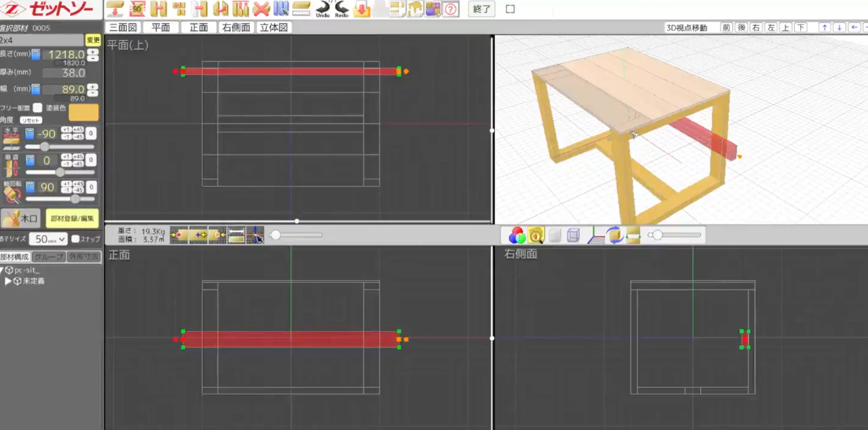Expand the 未定義 tree node
This screenshot has width=868, height=430.
(8, 281)
